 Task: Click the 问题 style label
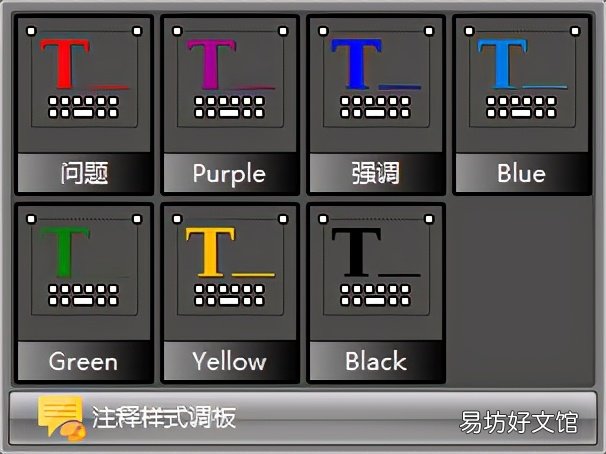[84, 173]
